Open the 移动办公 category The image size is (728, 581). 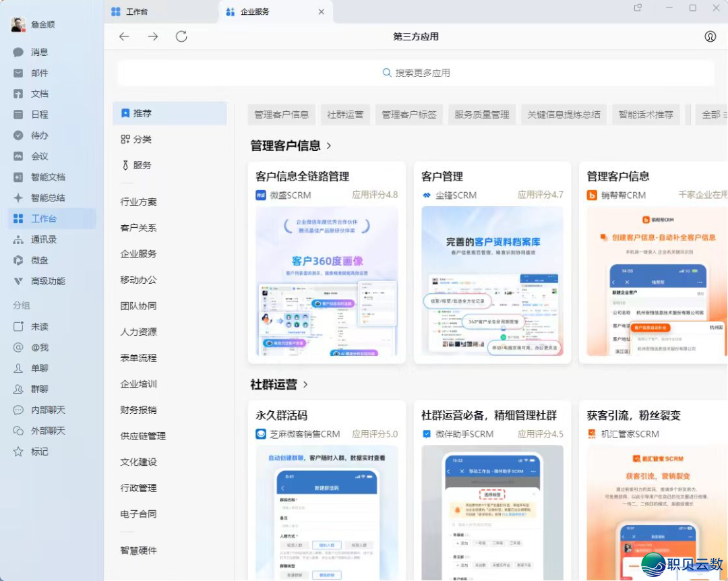138,280
